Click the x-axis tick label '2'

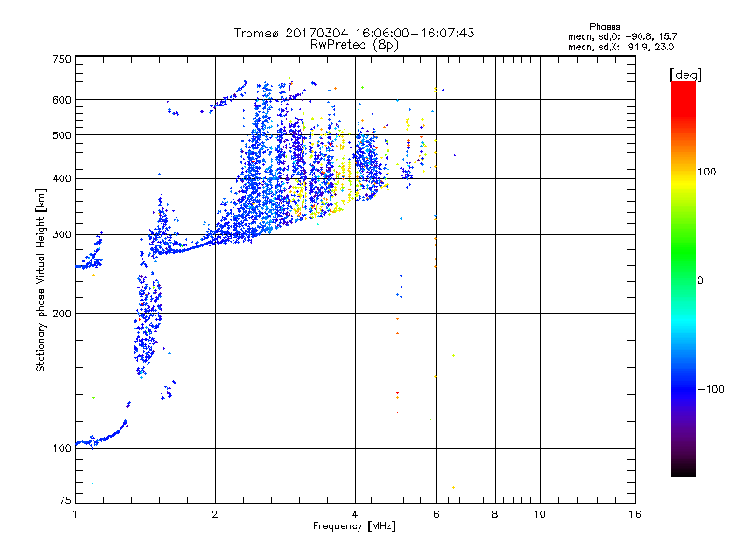coord(215,514)
